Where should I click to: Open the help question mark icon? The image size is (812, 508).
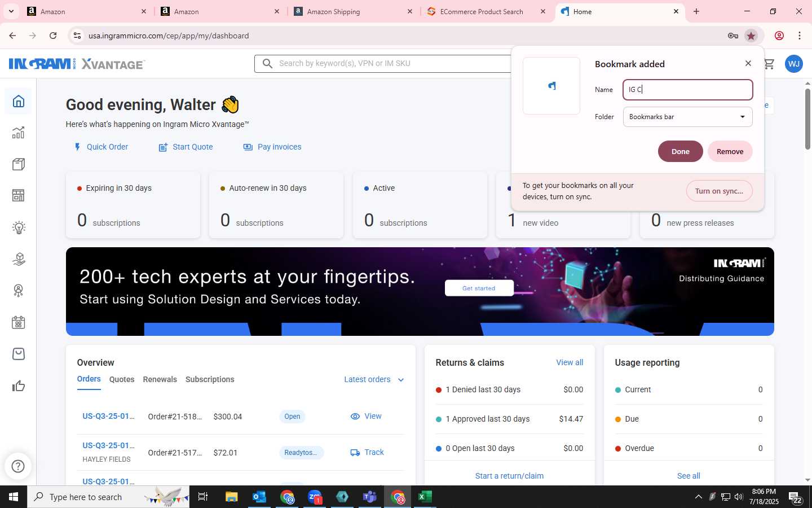point(18,466)
